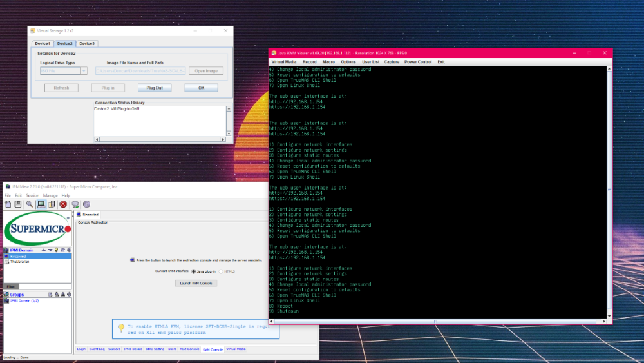Click the new document icon in IPMIView toolbar
644x363 pixels.
point(8,204)
